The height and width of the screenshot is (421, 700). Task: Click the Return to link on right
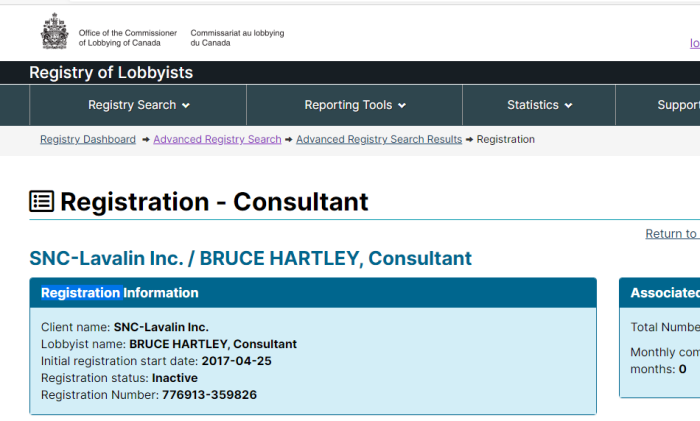(x=672, y=233)
